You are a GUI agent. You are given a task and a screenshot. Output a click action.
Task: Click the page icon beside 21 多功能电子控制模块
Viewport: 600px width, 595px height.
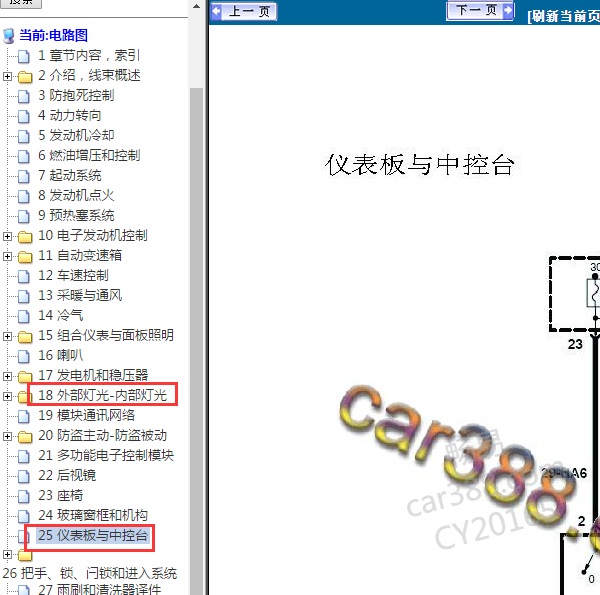pos(24,456)
